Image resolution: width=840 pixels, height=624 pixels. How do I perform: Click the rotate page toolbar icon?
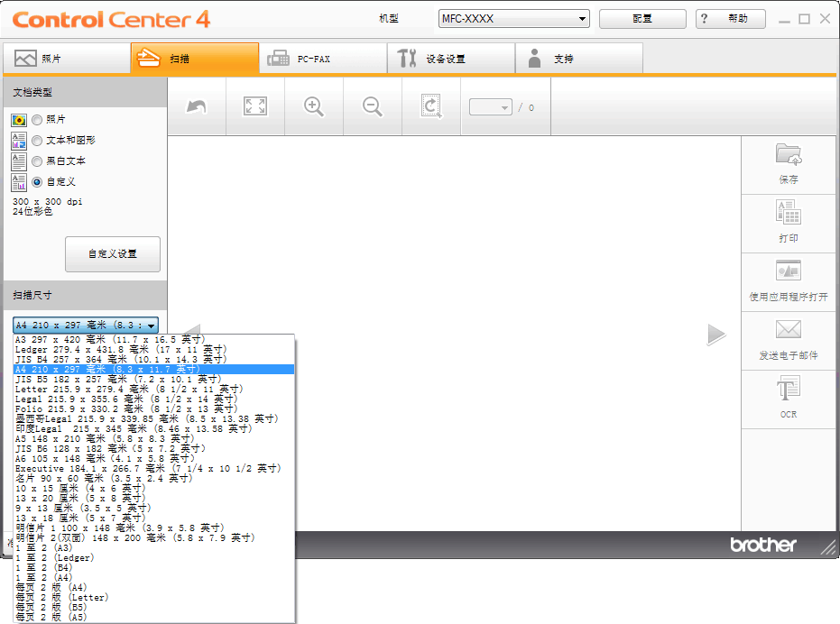tap(431, 106)
